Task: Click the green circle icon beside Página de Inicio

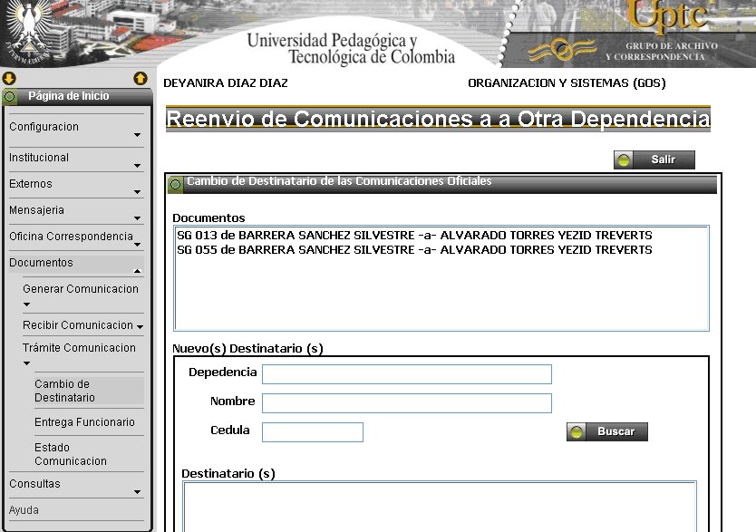Action: click(10, 97)
